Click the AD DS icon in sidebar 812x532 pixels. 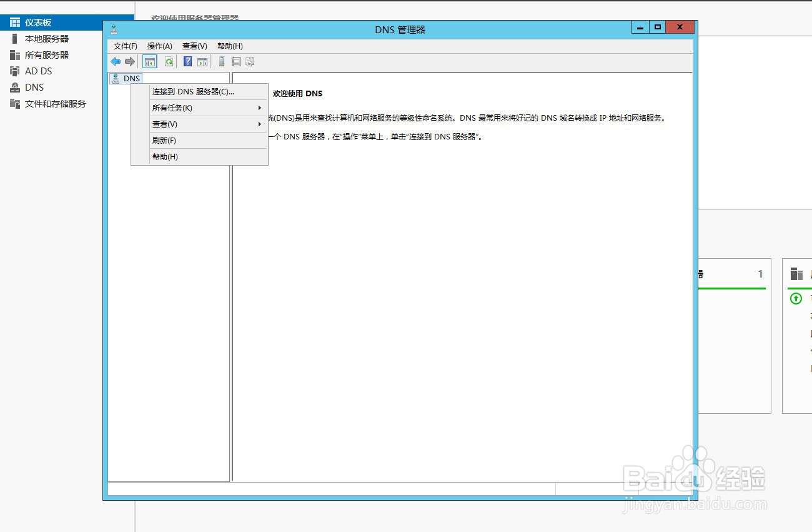tap(15, 71)
